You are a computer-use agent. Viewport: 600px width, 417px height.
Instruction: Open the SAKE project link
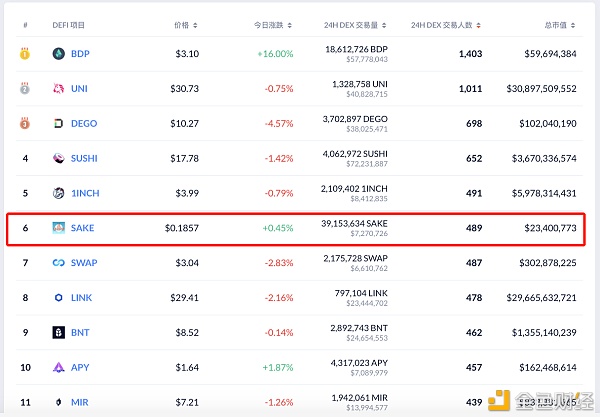tap(83, 228)
